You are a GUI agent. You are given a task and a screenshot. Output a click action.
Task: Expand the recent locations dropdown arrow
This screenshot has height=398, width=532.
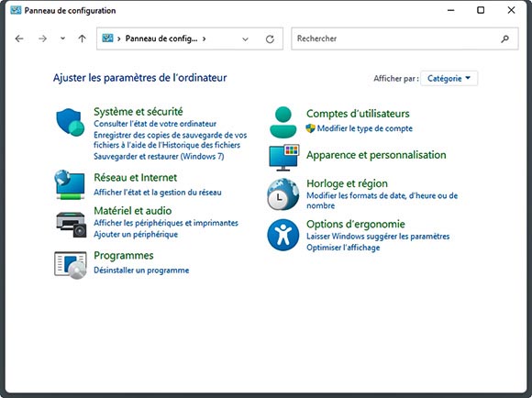(62, 39)
